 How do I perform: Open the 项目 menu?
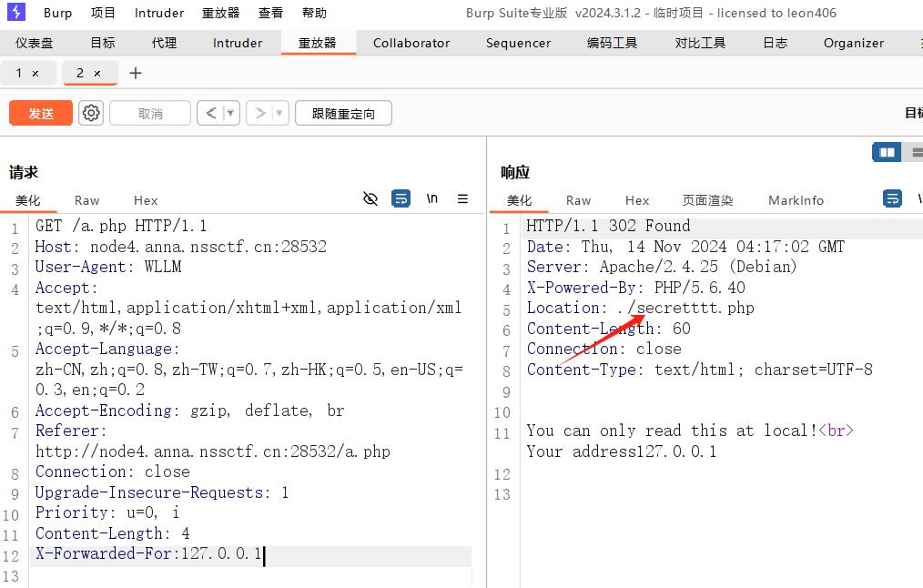(x=103, y=13)
